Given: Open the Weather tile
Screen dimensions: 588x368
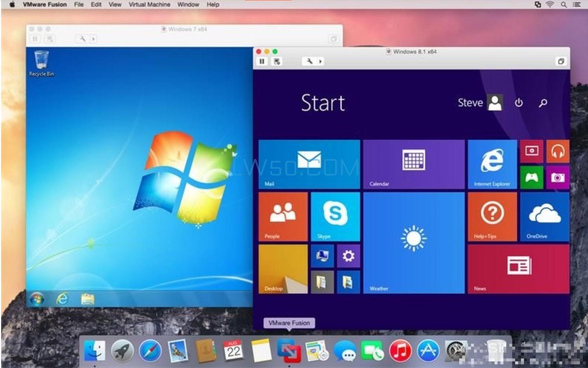Looking at the screenshot, I should coord(414,243).
